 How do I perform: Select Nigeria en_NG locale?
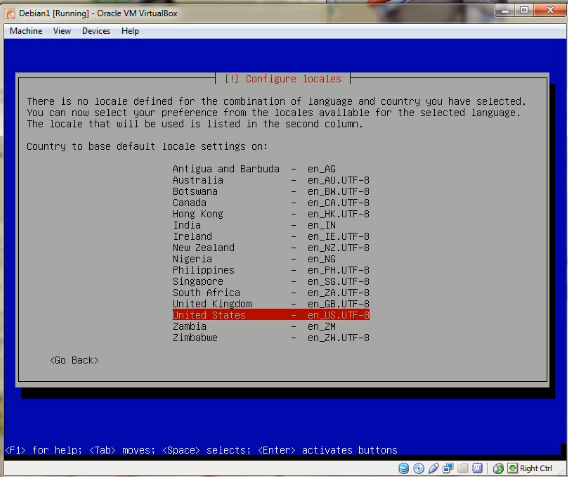tap(271, 259)
